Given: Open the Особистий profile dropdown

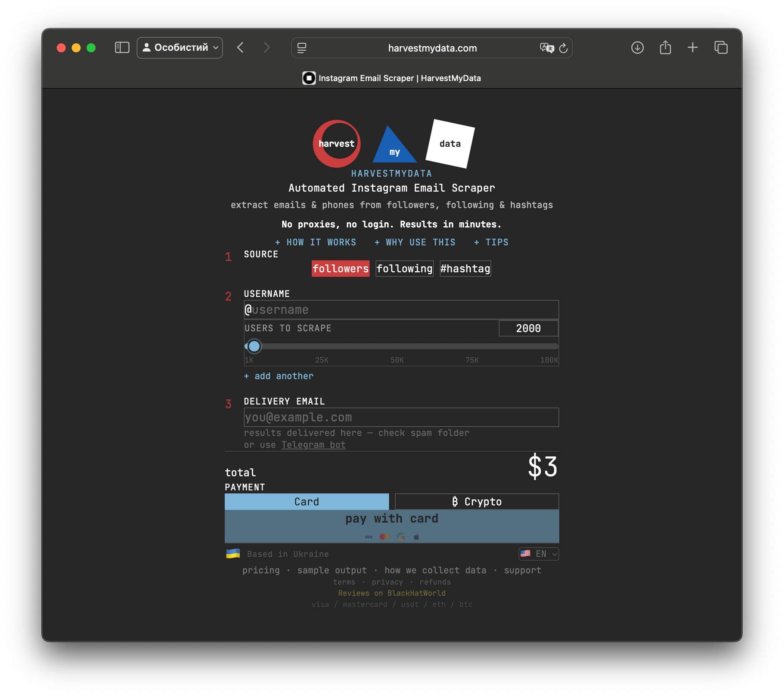Looking at the screenshot, I should [180, 47].
